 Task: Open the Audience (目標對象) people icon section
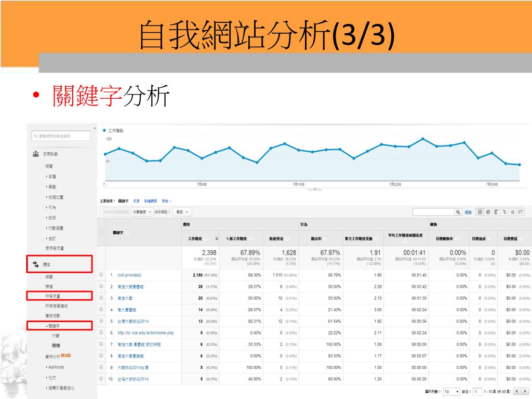click(36, 154)
